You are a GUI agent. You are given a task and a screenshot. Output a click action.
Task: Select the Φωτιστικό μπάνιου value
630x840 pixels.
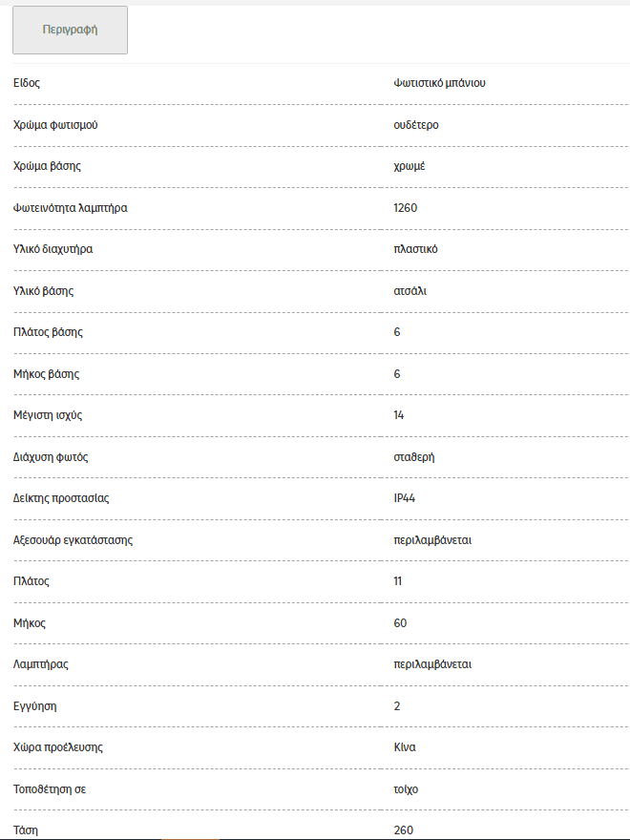click(439, 83)
